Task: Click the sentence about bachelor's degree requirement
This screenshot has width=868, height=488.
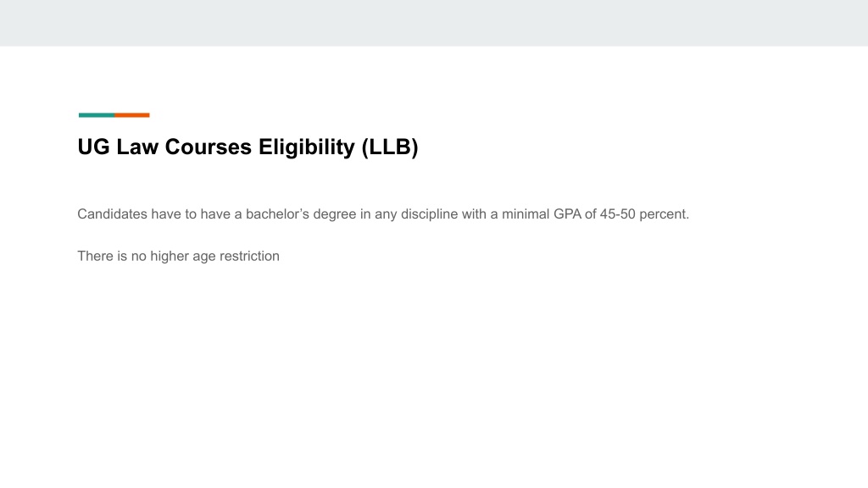Action: (383, 214)
